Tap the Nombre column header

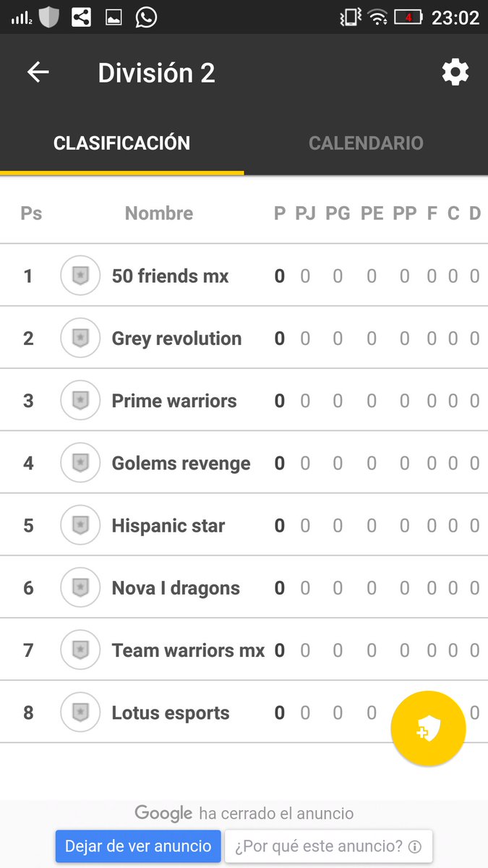pyautogui.click(x=159, y=213)
